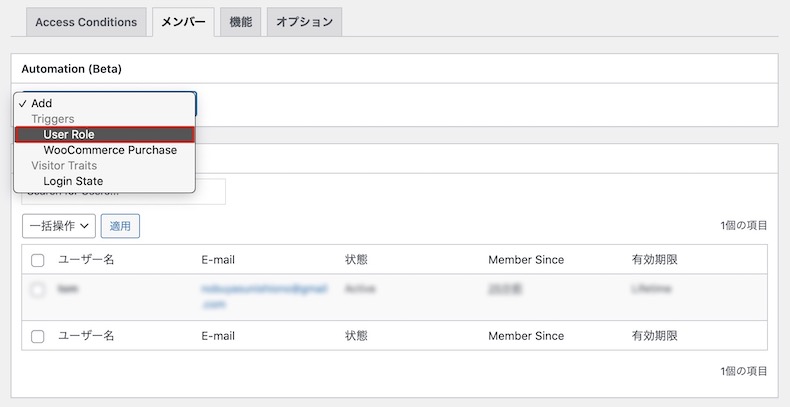Image resolution: width=790 pixels, height=407 pixels.
Task: Select WooCommerce Purchase trigger option
Action: (x=104, y=150)
